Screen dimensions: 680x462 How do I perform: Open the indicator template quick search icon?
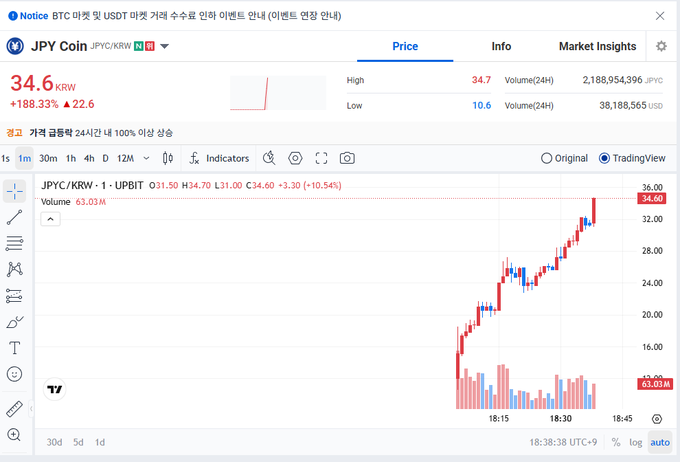coord(269,158)
